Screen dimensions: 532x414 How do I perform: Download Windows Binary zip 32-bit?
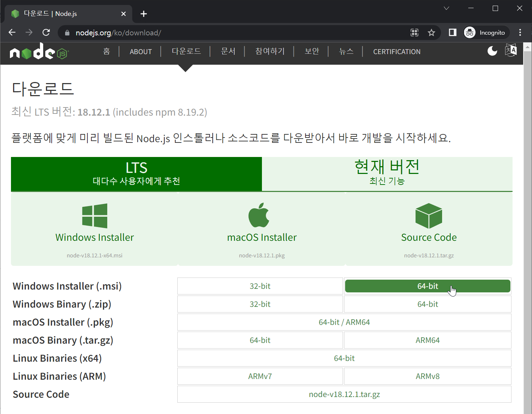click(260, 304)
